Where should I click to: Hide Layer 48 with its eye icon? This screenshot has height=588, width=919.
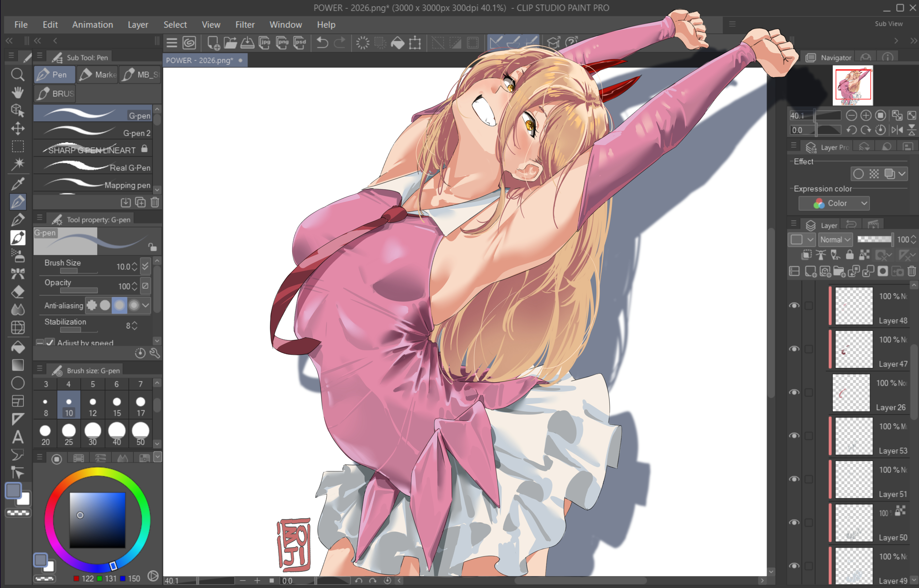(795, 306)
